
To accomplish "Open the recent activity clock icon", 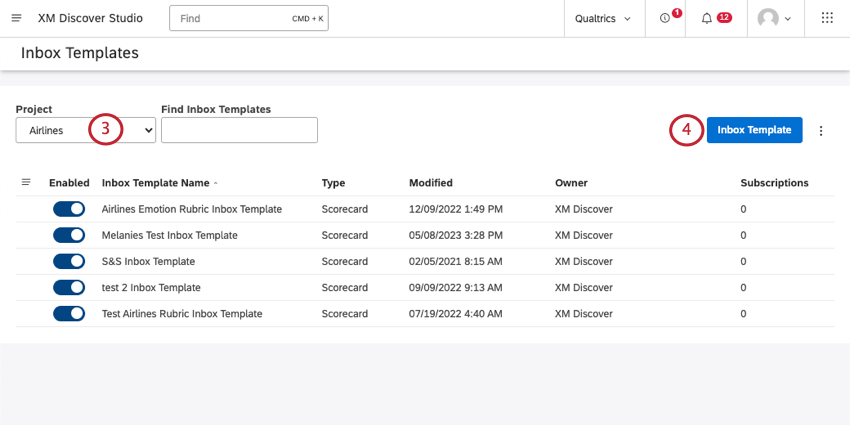I will 665,18.
